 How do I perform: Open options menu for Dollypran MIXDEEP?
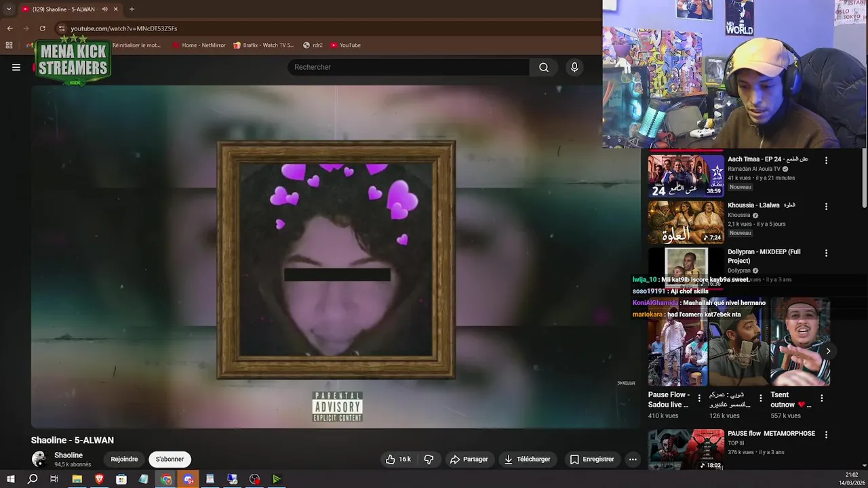826,253
